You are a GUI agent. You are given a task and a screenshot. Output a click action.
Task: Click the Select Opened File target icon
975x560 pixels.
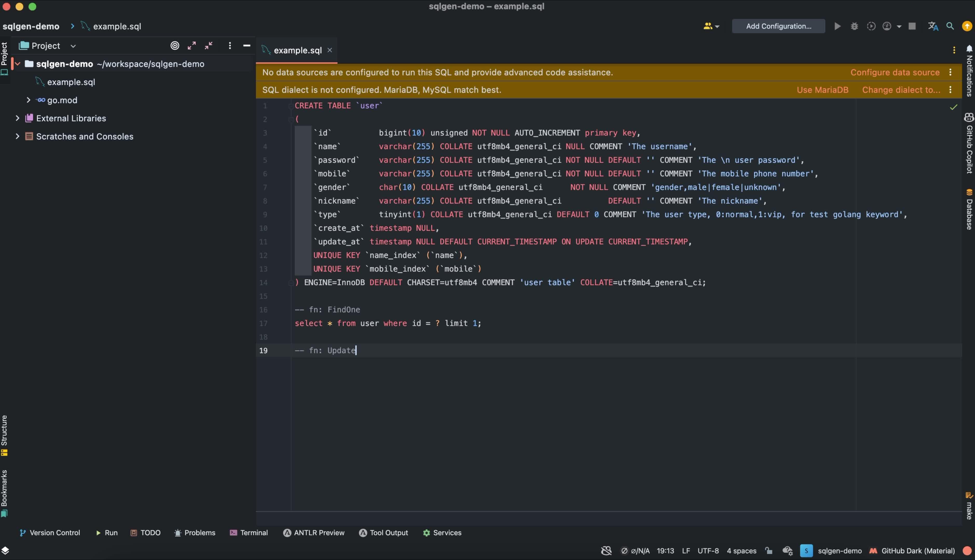click(x=175, y=46)
